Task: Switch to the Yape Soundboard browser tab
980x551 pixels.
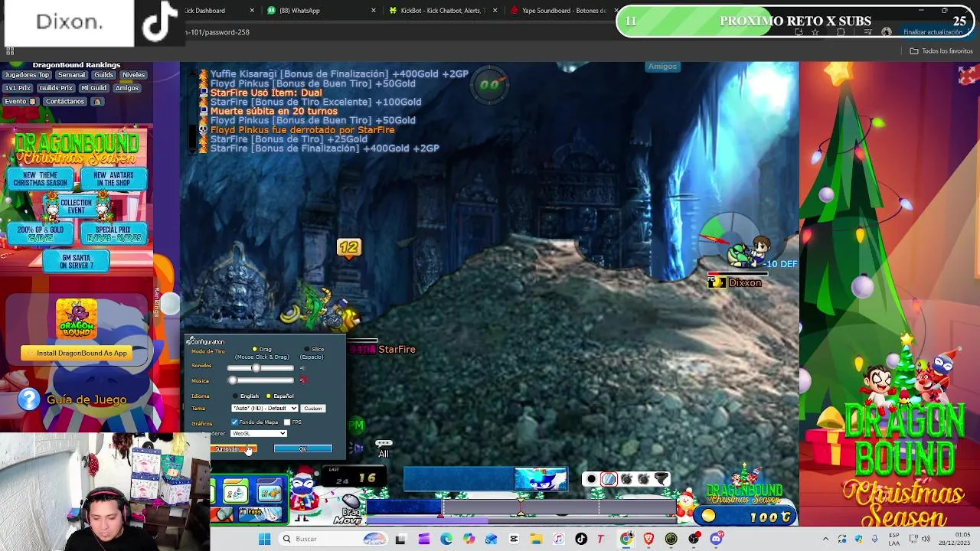Action: pyautogui.click(x=563, y=11)
